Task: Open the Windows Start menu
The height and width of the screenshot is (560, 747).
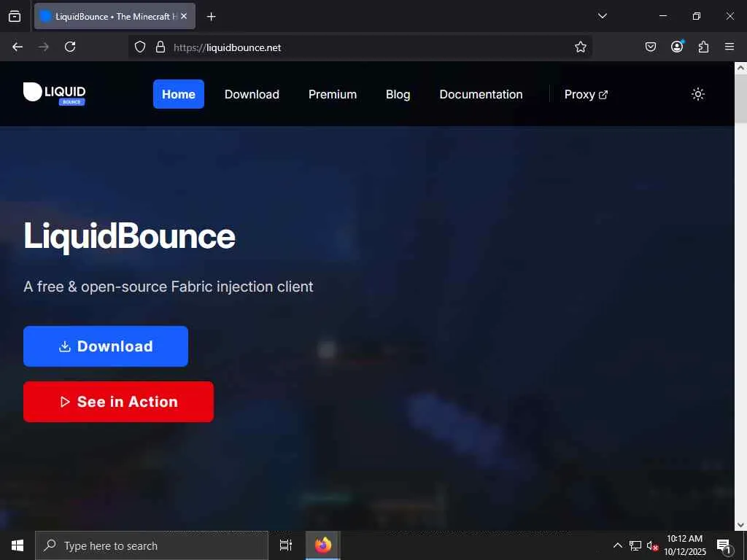Action: pyautogui.click(x=18, y=545)
